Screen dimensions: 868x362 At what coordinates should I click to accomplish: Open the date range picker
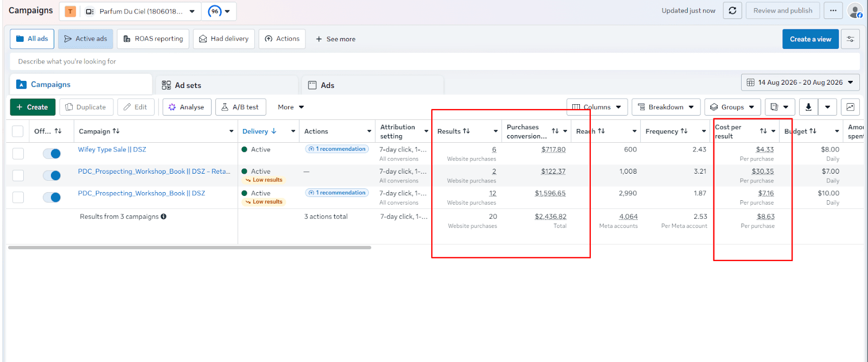(x=800, y=82)
